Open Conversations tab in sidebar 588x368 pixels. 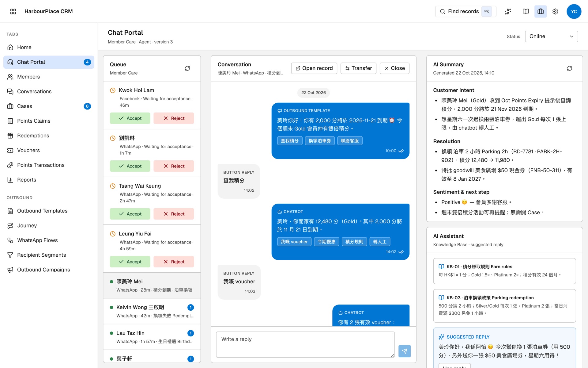(49, 91)
